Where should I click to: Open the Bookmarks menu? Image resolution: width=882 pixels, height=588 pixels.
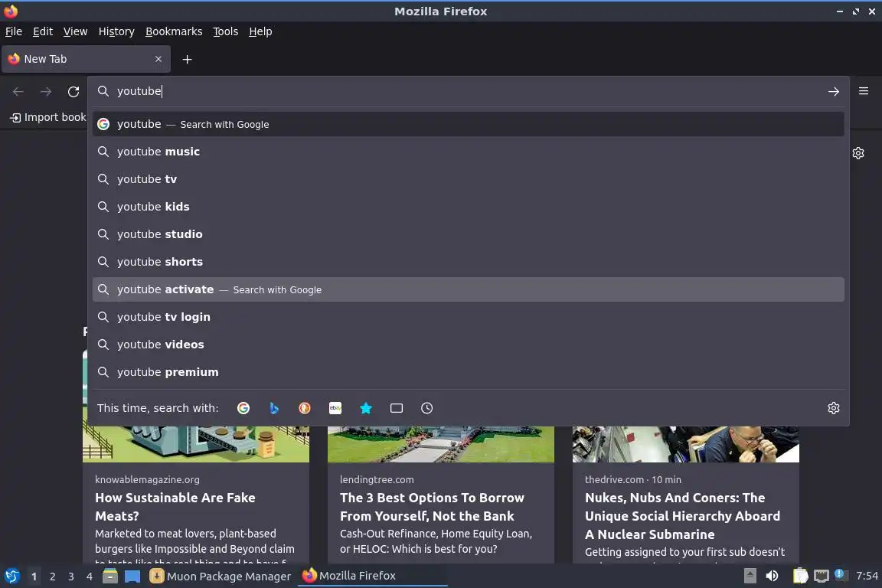click(174, 31)
